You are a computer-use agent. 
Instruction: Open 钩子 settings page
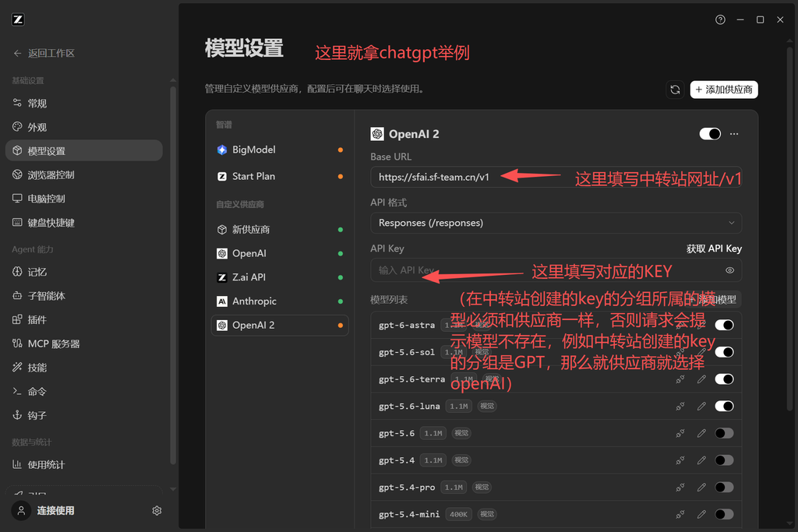point(84,415)
